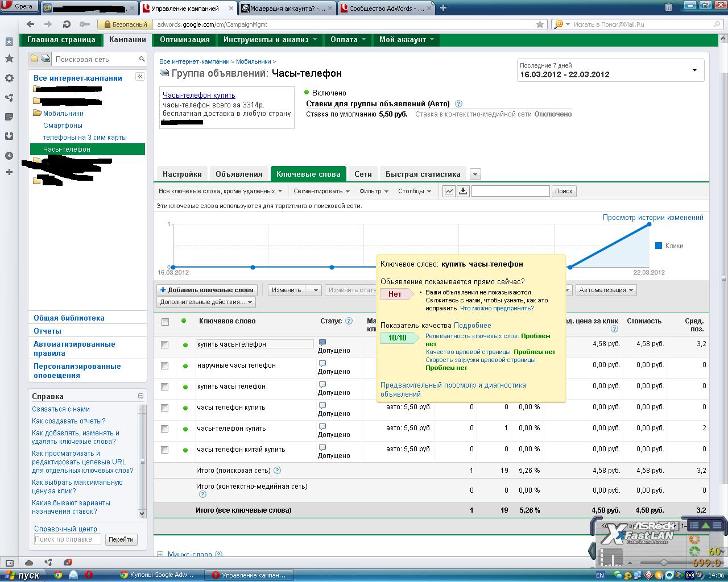
Task: Click the help icon next to Статус
Action: (349, 321)
